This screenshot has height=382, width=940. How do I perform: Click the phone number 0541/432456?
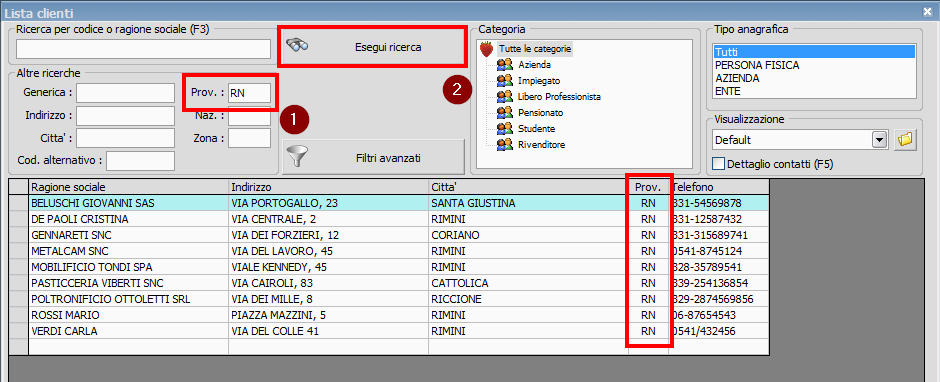719,331
